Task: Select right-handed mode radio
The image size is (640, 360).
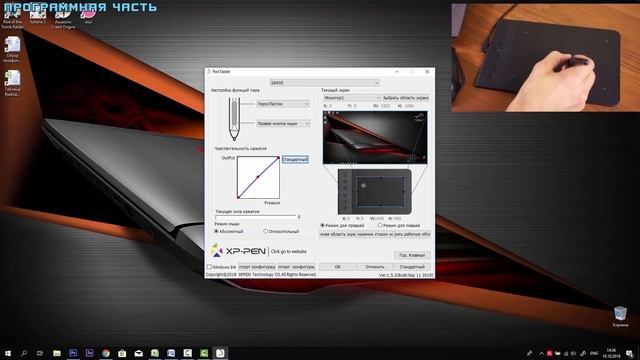Action: pos(322,225)
